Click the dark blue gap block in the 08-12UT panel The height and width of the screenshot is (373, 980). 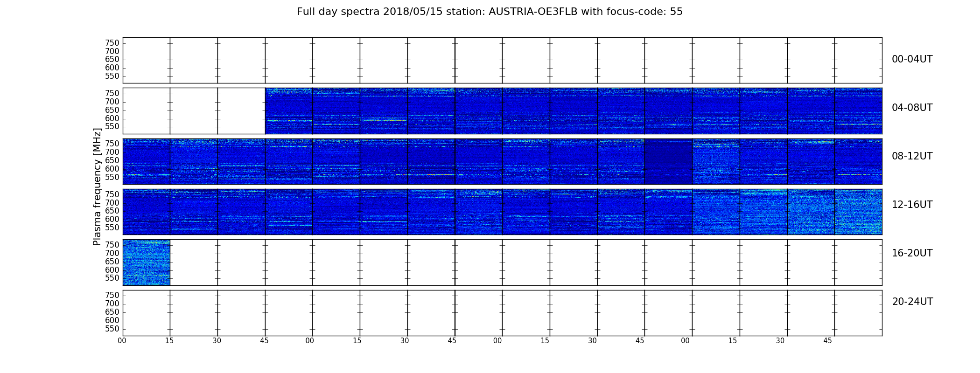tap(668, 161)
